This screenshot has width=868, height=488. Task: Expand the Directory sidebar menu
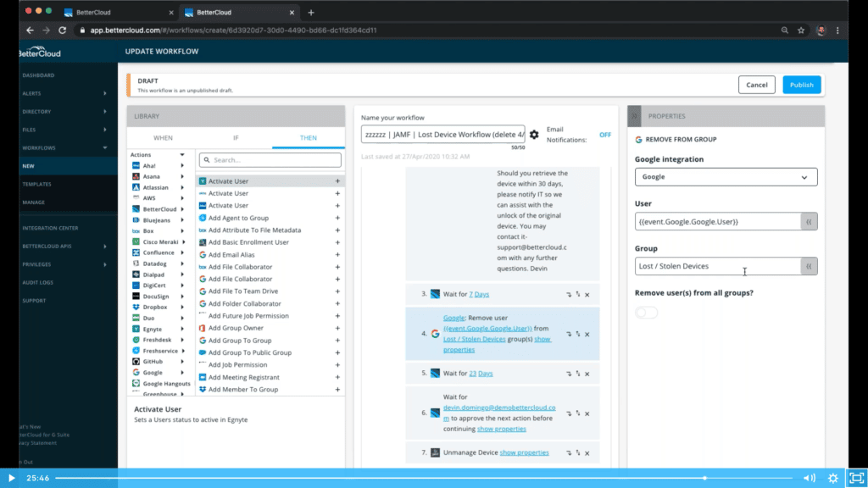pyautogui.click(x=104, y=112)
